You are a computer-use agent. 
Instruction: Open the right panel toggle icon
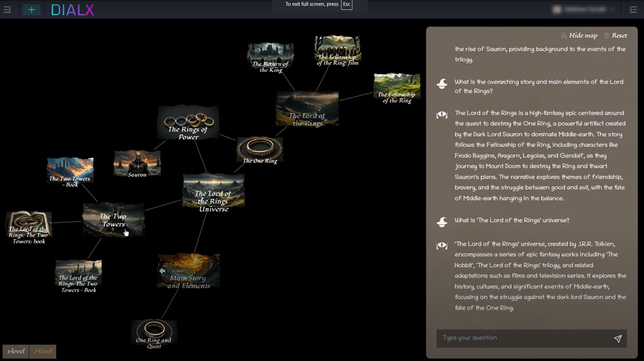633,9
